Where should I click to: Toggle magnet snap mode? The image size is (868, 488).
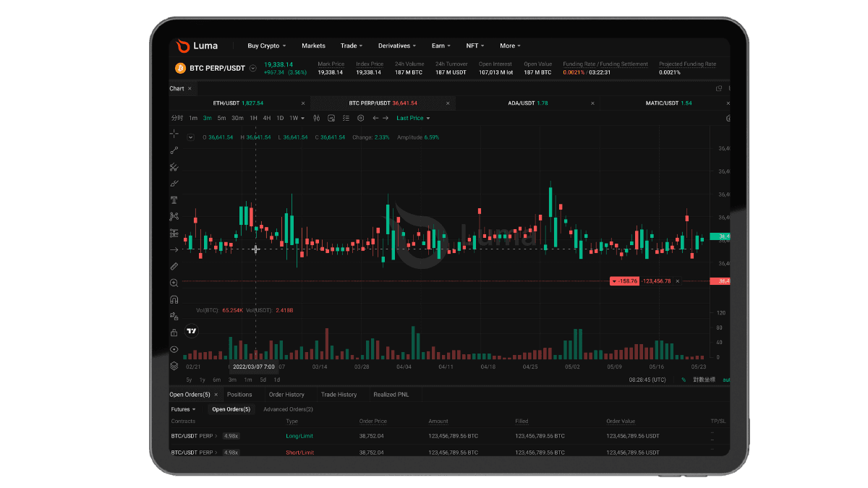[x=174, y=300]
